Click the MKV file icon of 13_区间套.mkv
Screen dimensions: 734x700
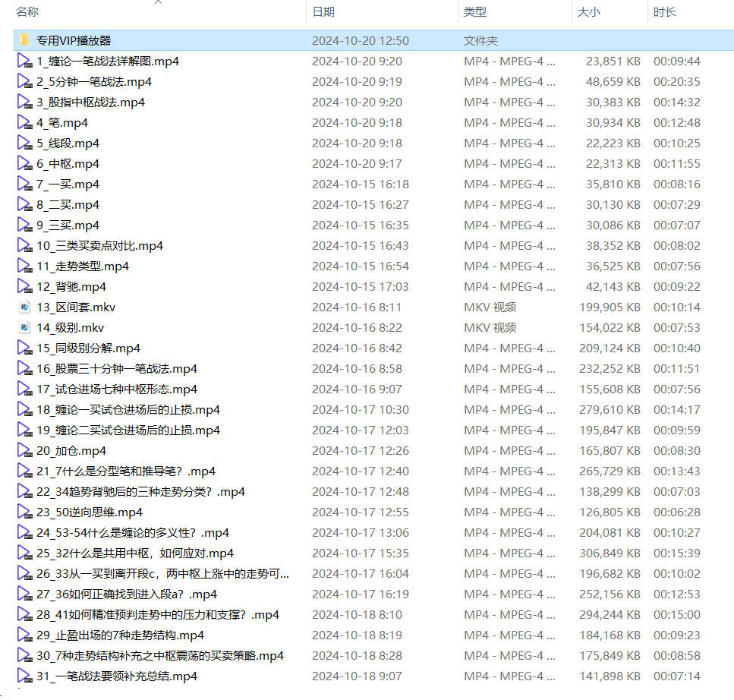(x=25, y=307)
